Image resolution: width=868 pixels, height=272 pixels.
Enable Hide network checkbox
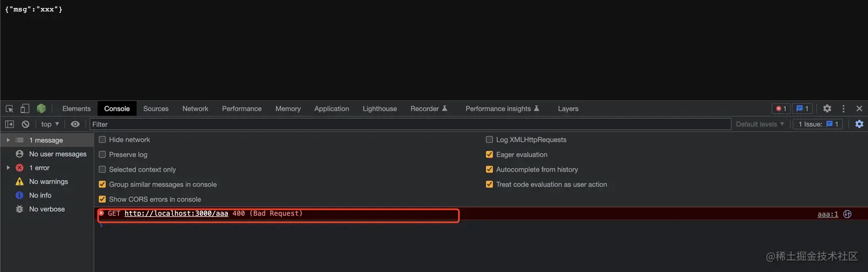[102, 139]
